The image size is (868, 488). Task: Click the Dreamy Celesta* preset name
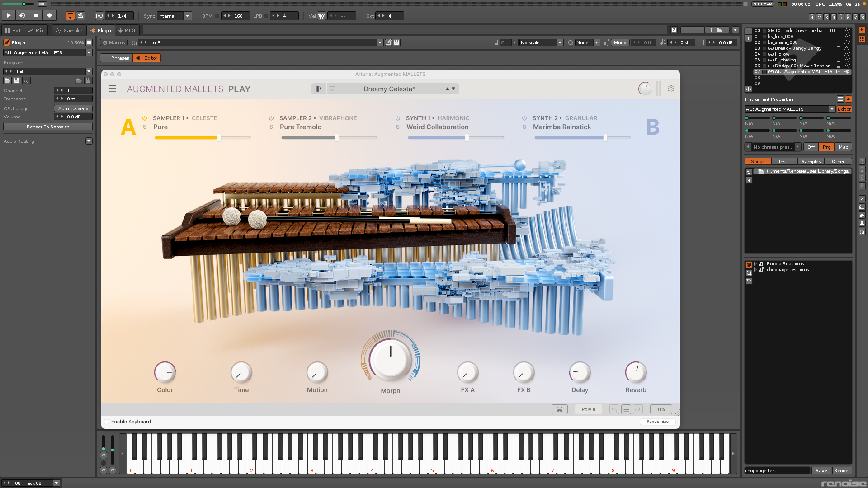[389, 89]
